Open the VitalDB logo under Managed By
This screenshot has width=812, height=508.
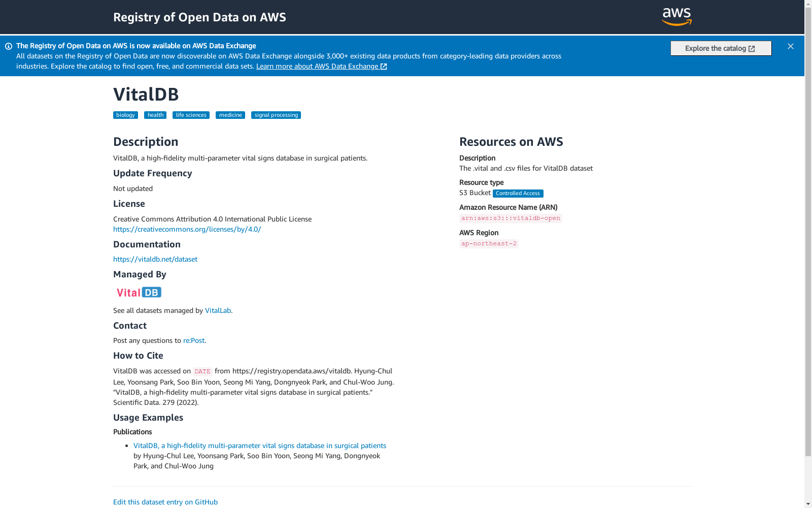tap(139, 292)
